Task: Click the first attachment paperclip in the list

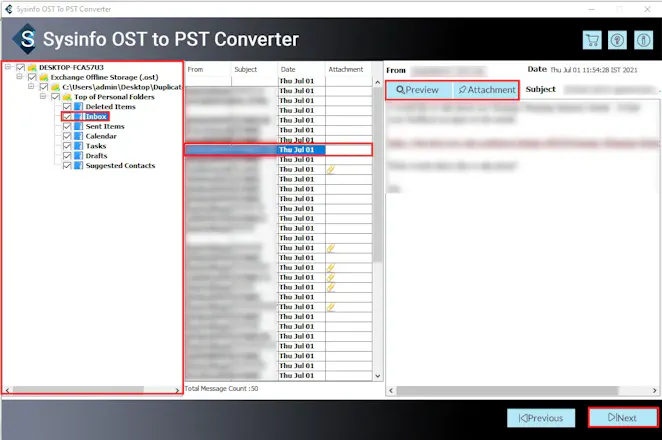Action: point(331,169)
